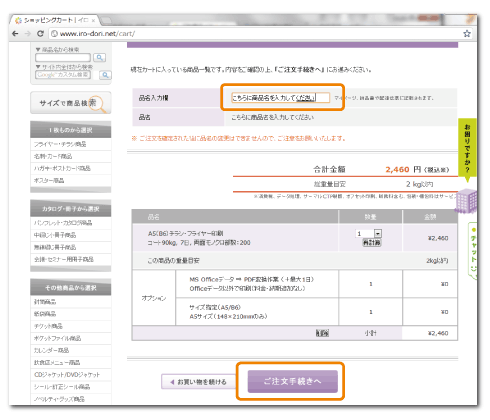Click ご注文手続きへ checkout button
Image resolution: width=490 pixels, height=420 pixels.
point(292,381)
